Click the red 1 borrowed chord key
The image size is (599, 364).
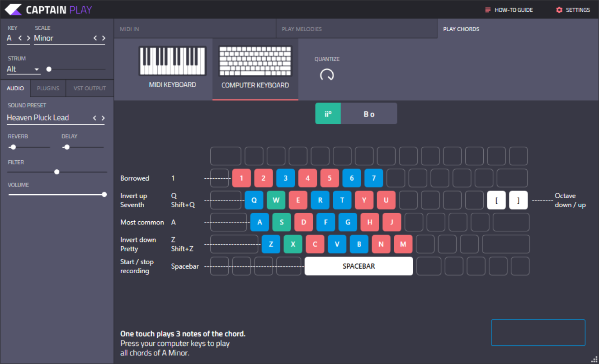(x=241, y=178)
